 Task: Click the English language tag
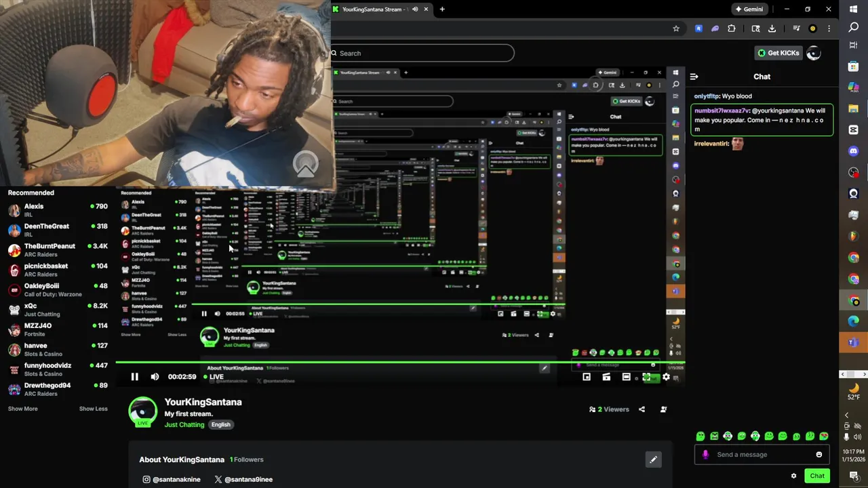220,425
